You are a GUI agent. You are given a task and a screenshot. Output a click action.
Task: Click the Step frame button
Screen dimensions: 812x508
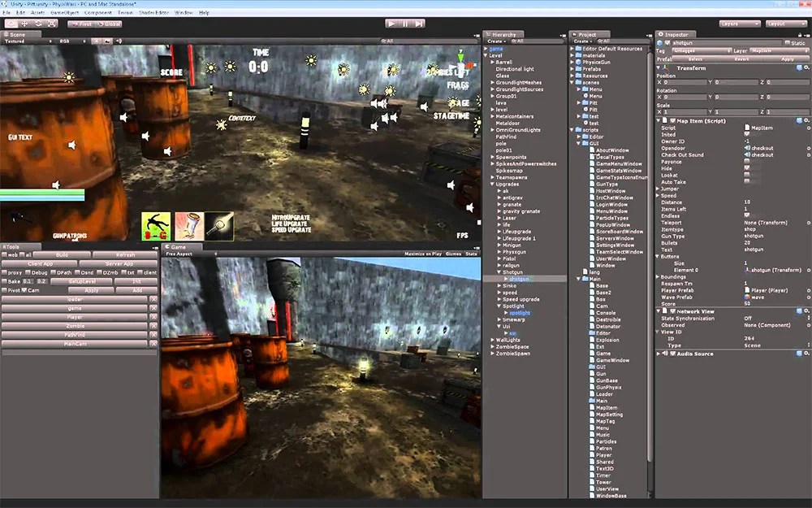(419, 24)
